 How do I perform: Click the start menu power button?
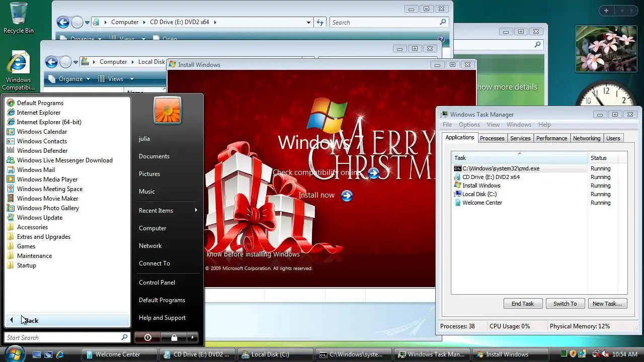click(x=148, y=337)
